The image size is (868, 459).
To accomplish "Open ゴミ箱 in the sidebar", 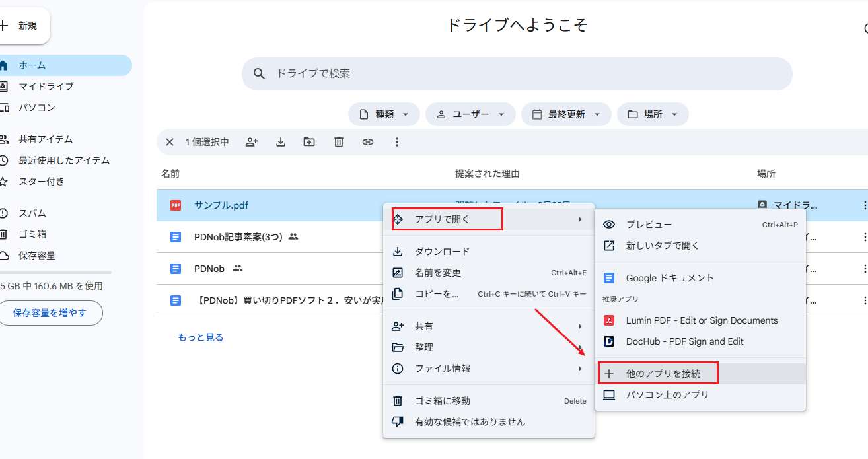I will point(65,234).
